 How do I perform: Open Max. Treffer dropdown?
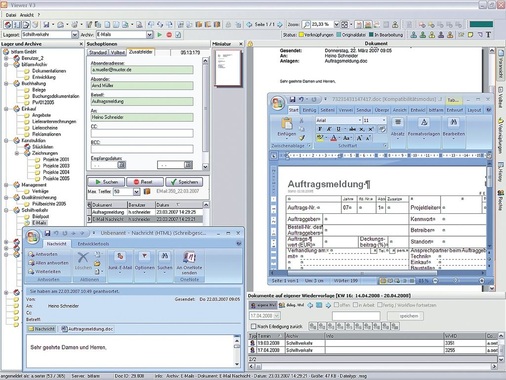click(x=136, y=192)
